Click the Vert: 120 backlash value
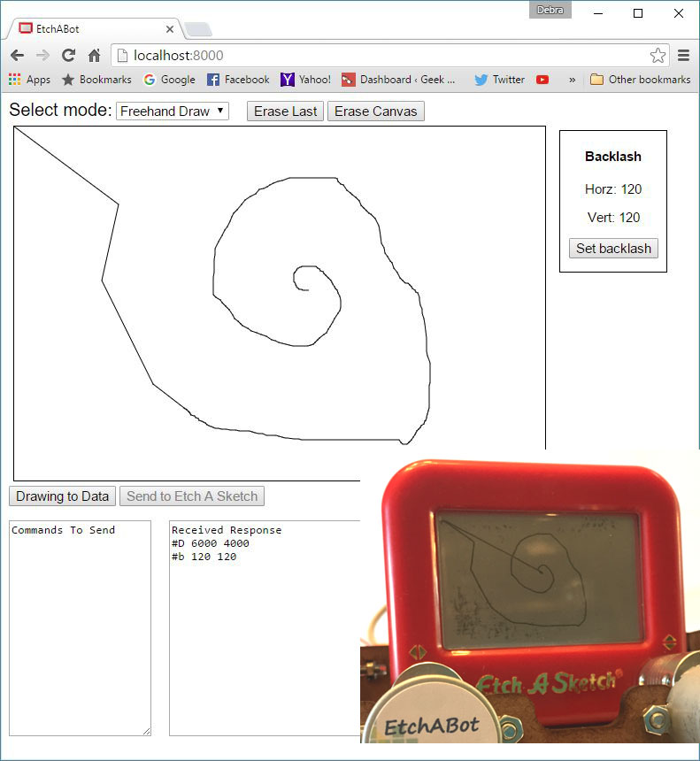The width and height of the screenshot is (700, 761). (x=613, y=217)
